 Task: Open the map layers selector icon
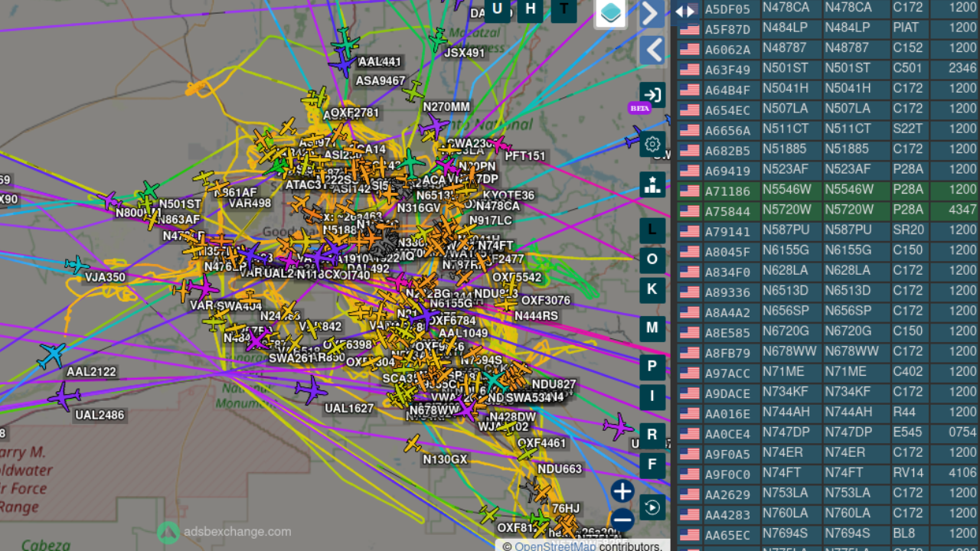click(611, 12)
